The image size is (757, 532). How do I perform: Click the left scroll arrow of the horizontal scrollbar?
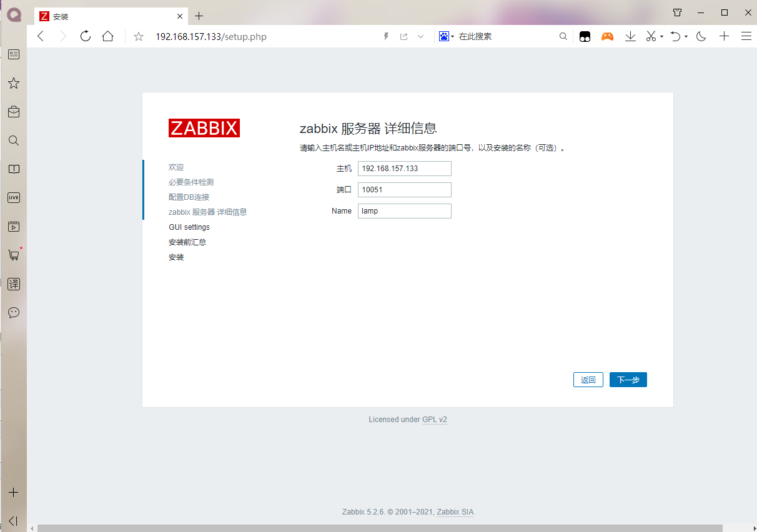pyautogui.click(x=31, y=528)
